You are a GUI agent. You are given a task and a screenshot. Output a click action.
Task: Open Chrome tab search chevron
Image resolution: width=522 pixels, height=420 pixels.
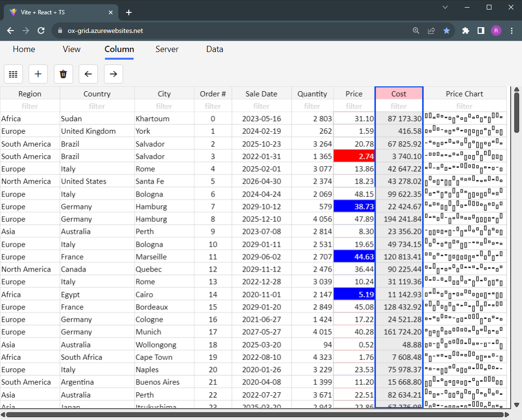point(445,7)
